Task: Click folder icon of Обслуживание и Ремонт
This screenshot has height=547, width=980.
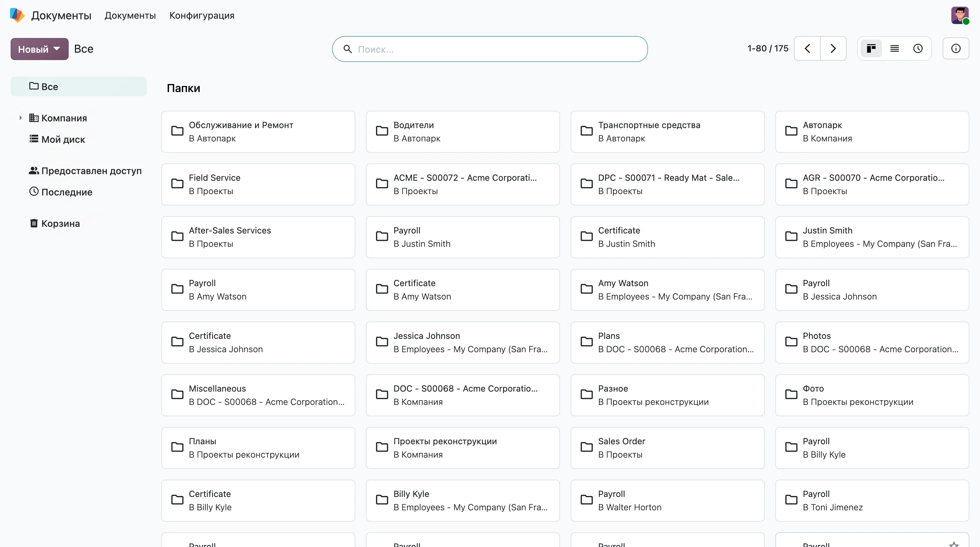Action: [177, 131]
